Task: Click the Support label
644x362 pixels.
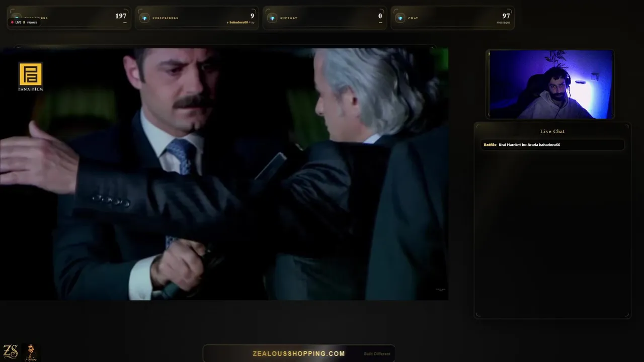Action: click(x=289, y=18)
